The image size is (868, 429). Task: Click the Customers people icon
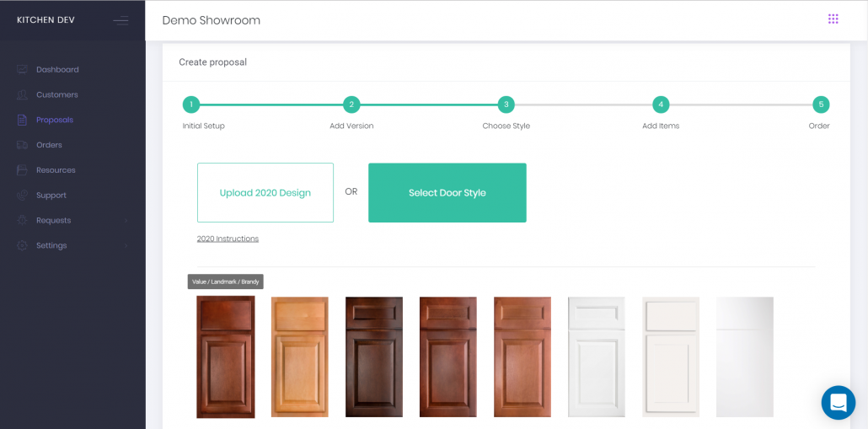pyautogui.click(x=22, y=94)
